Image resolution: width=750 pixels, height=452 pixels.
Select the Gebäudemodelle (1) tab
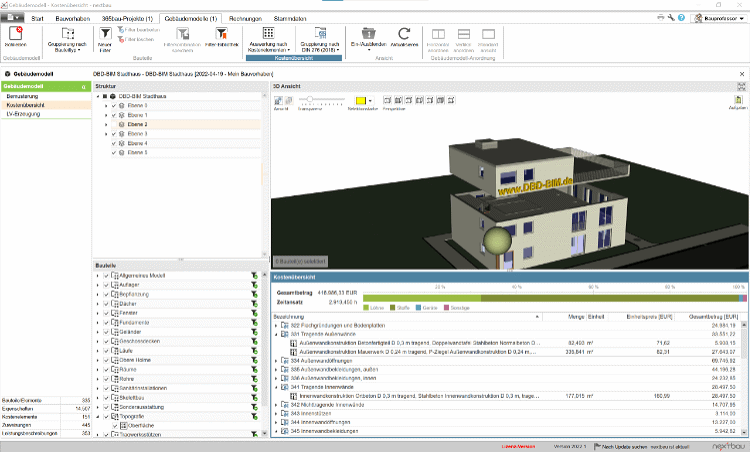pos(190,19)
